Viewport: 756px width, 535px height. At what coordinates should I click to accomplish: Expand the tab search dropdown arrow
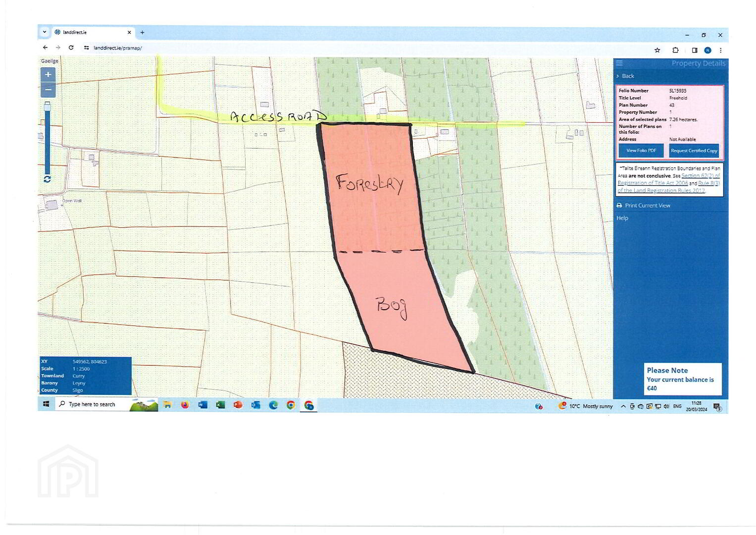click(x=45, y=32)
